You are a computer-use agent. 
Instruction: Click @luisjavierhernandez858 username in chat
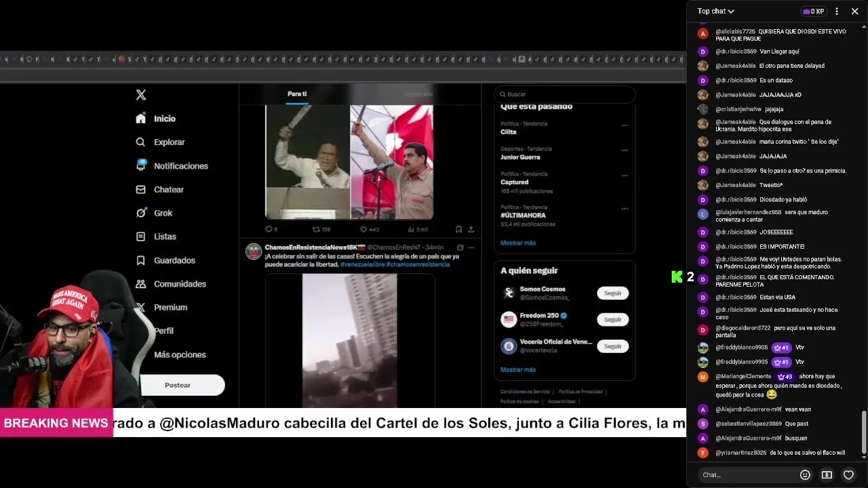(x=748, y=212)
